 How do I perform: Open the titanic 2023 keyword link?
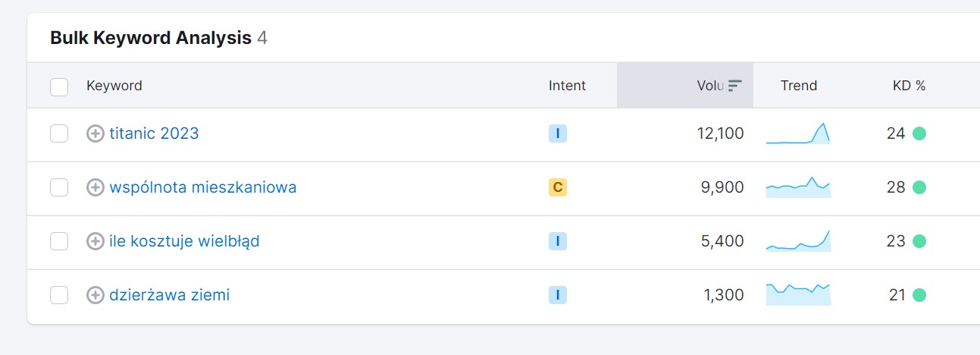click(154, 134)
